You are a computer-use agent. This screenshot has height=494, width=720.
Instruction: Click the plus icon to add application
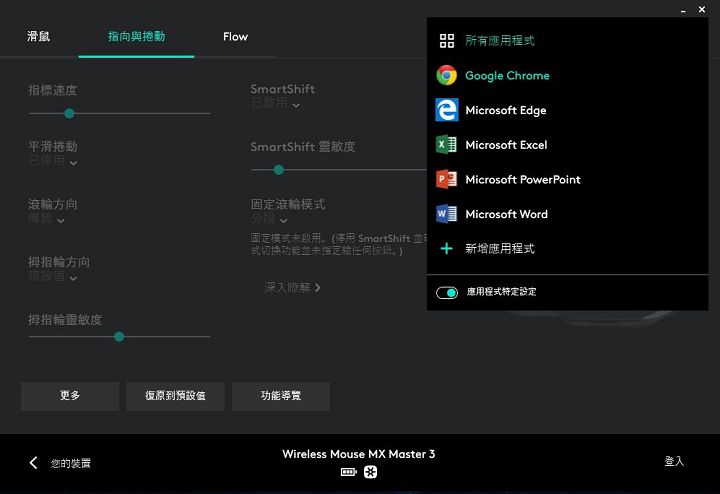(x=446, y=249)
